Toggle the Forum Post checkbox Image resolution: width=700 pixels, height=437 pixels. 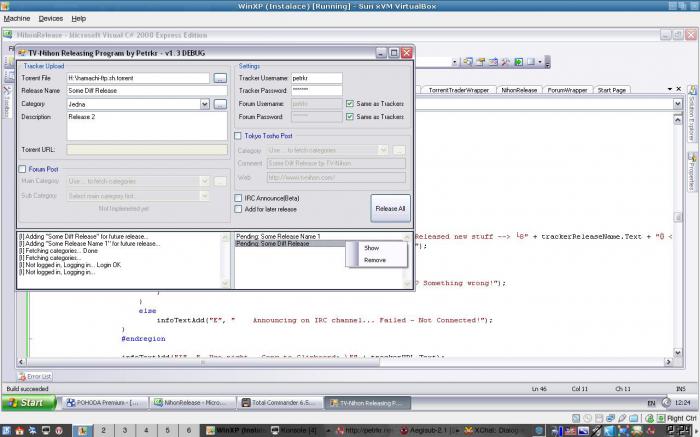(x=22, y=169)
